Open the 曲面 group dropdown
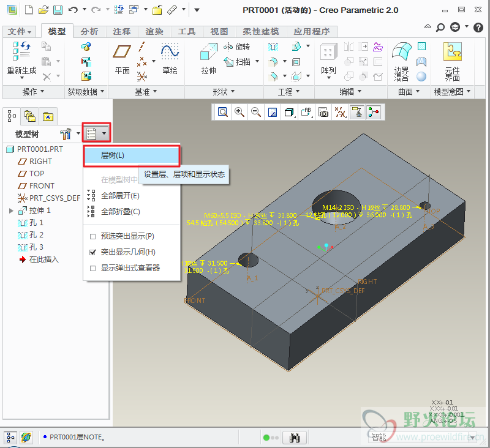The width and height of the screenshot is (490, 448). pos(409,92)
